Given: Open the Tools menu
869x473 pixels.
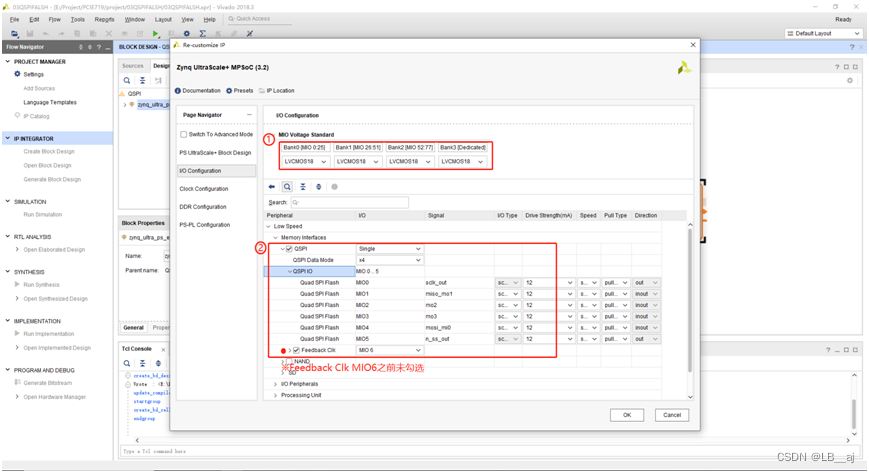Looking at the screenshot, I should pos(78,19).
